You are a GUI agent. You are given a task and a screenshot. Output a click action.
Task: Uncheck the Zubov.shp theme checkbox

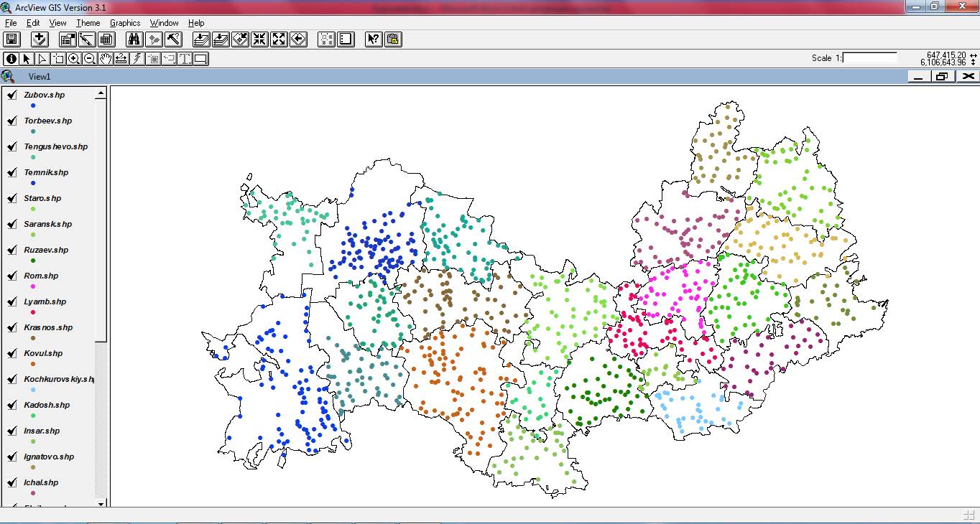tap(11, 95)
